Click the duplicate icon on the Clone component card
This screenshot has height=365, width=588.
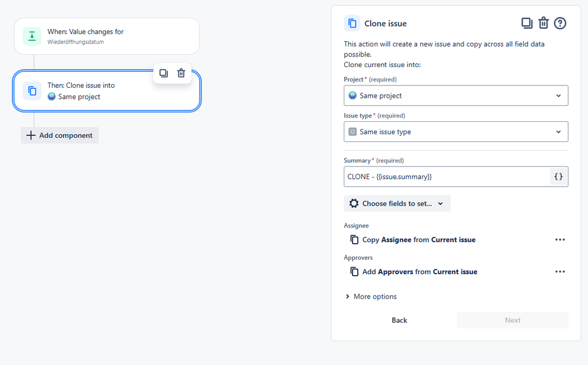pos(164,73)
